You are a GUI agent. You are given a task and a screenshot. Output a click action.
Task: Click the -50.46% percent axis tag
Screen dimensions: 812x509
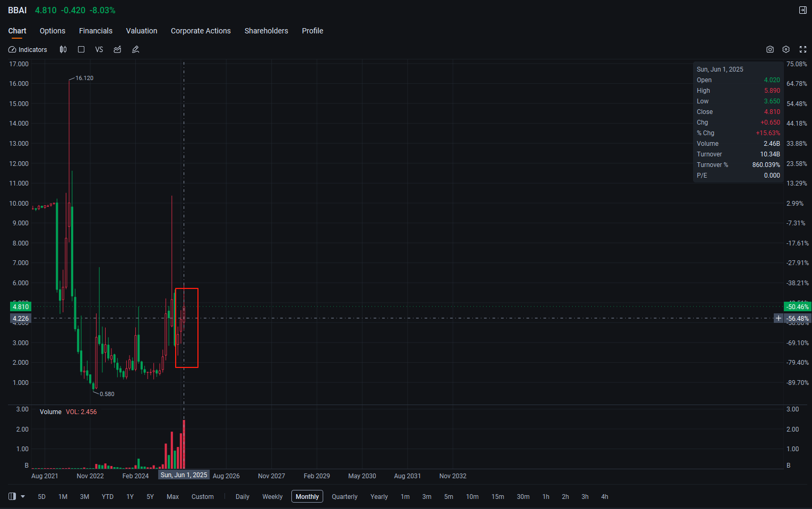click(798, 306)
